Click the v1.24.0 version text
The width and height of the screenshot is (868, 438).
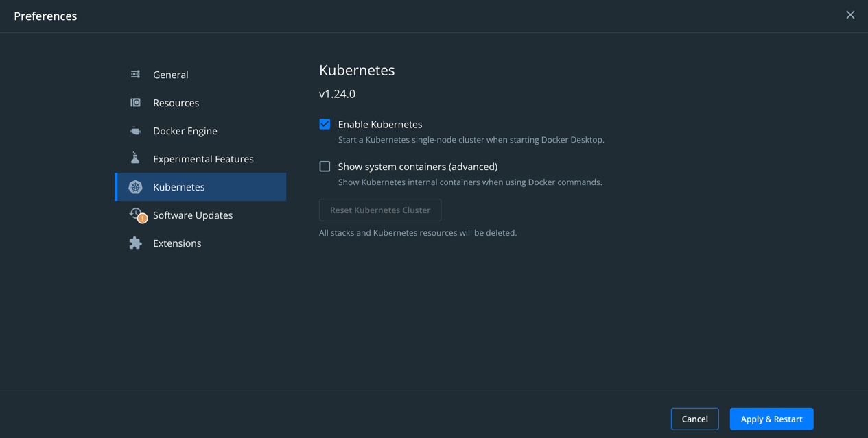[337, 94]
